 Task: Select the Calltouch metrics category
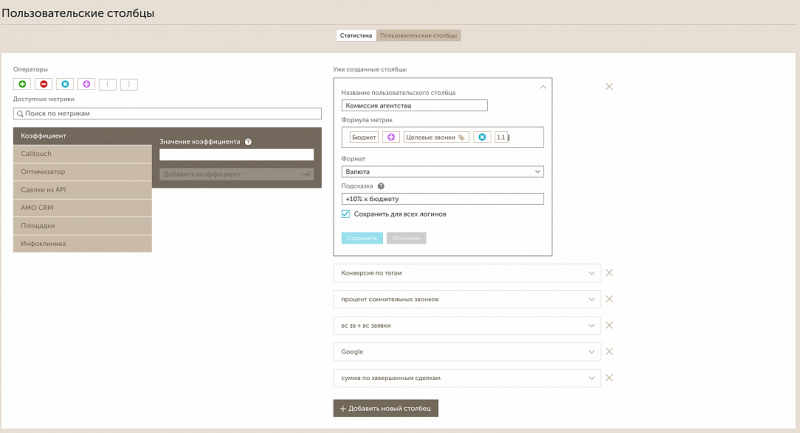[82, 153]
